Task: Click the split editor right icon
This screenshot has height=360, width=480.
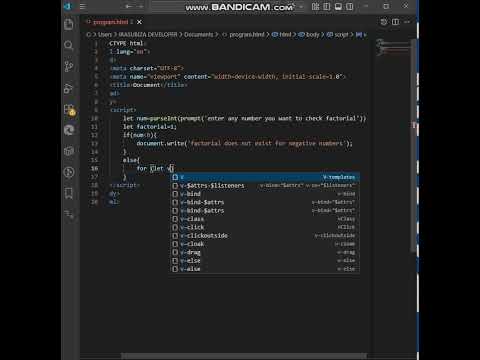Action: [x=395, y=22]
